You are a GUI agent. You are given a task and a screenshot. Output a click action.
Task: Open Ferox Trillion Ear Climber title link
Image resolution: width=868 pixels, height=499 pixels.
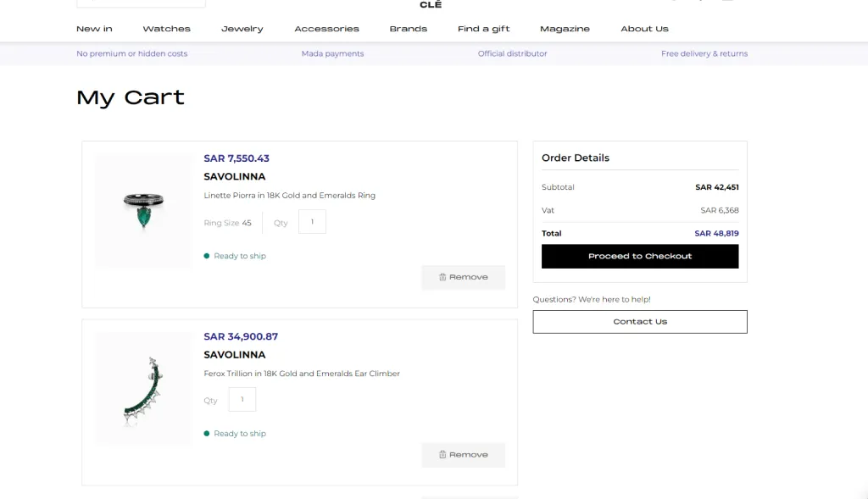tap(302, 374)
